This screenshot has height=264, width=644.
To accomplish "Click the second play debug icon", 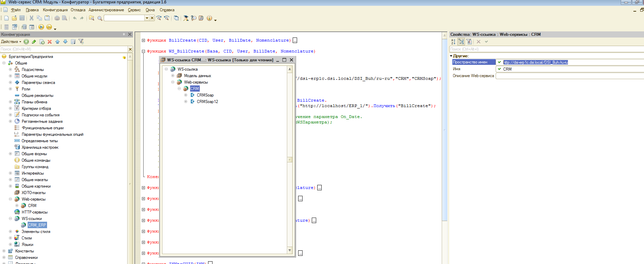I will 49,27.
